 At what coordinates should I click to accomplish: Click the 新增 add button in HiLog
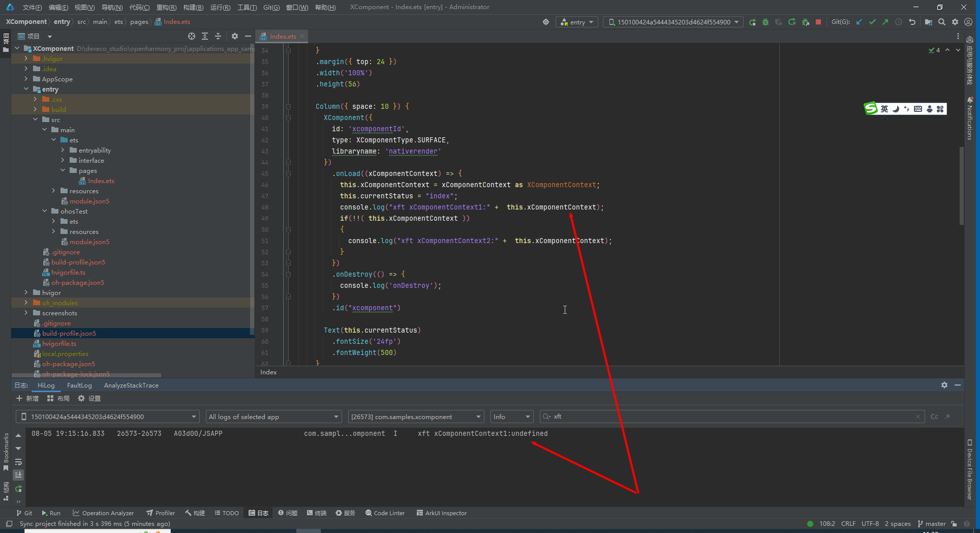[27, 398]
